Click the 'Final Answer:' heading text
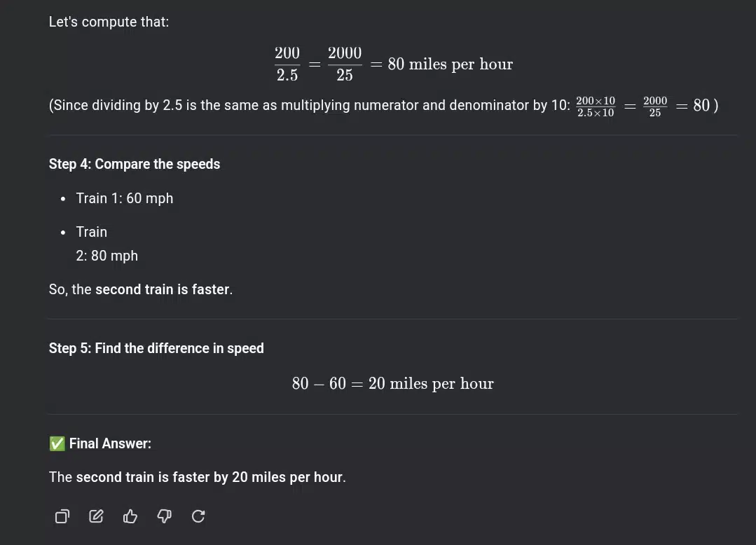Image resolution: width=756 pixels, height=545 pixels. pyautogui.click(x=110, y=443)
